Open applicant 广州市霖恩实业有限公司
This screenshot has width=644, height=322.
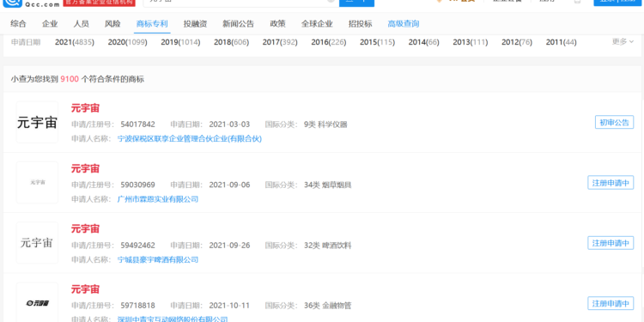[x=158, y=199]
